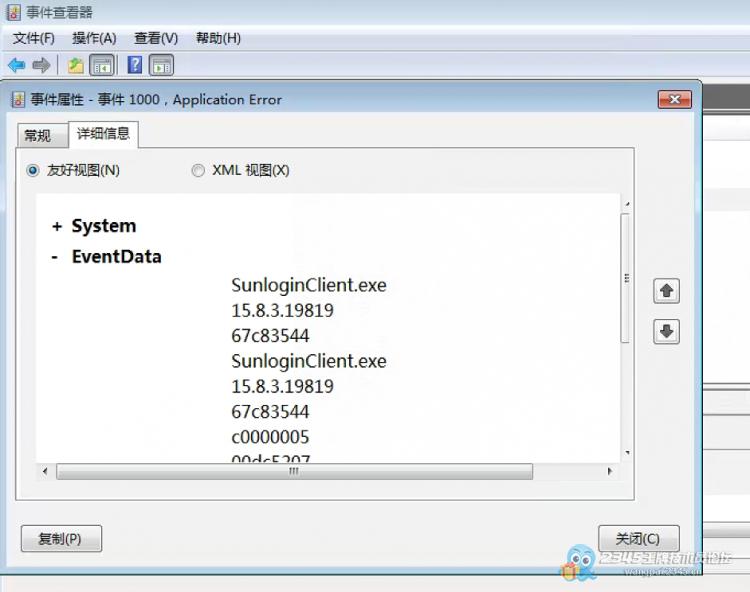Click the horizontal scrollbar left arrow

pyautogui.click(x=45, y=471)
